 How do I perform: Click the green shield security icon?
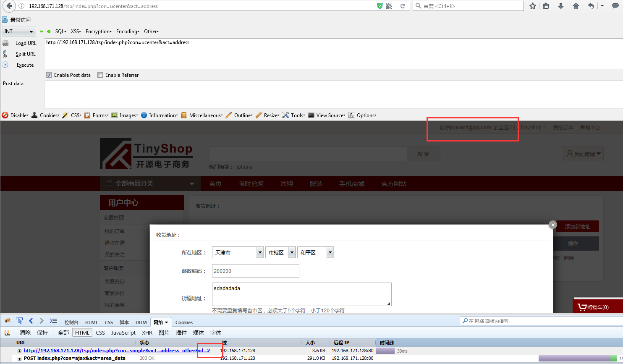point(380,6)
